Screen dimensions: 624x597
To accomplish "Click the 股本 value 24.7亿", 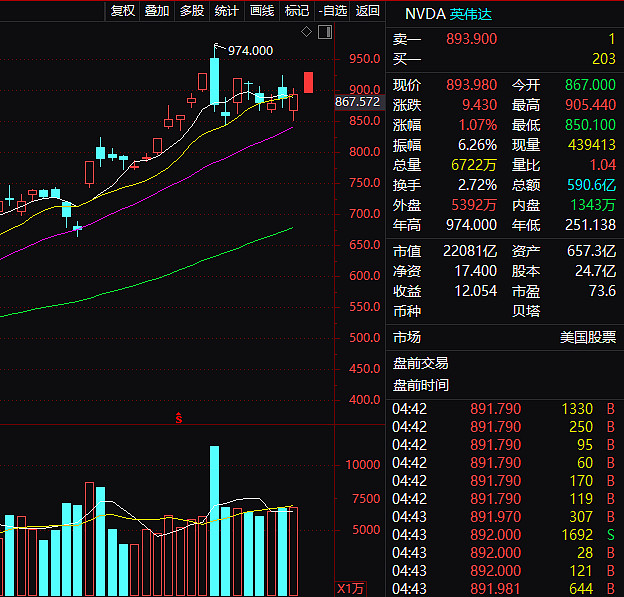I will point(595,271).
